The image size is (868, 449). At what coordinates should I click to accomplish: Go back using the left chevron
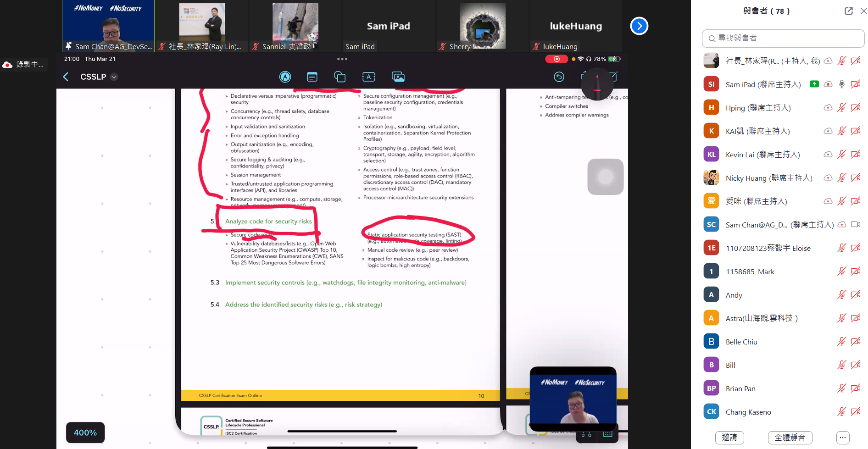[x=66, y=77]
